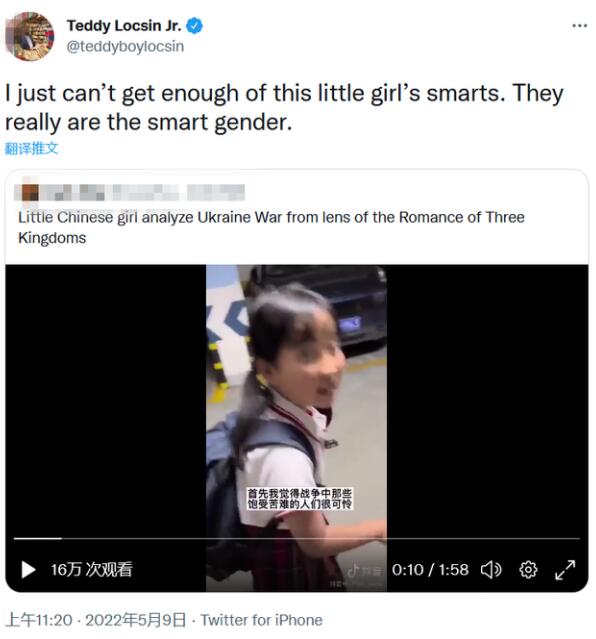Open the Teddy Locsin Jr. display name
This screenshot has width=596, height=639.
124,26
